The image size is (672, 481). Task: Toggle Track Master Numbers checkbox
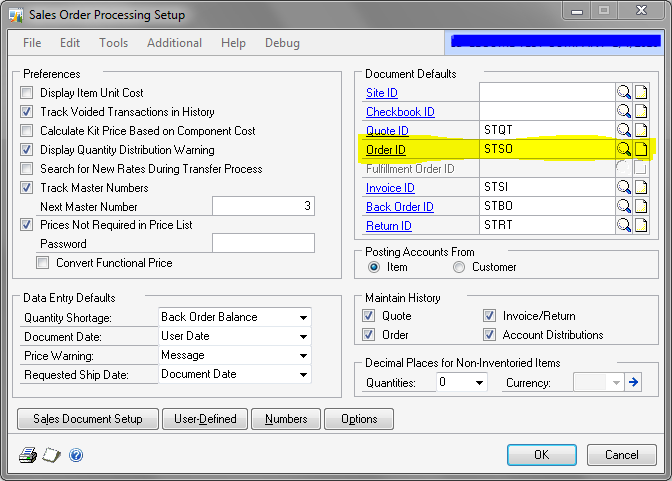coord(27,188)
